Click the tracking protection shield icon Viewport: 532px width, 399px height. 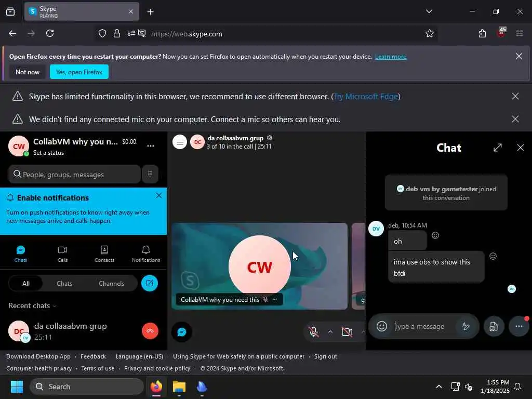pyautogui.click(x=102, y=34)
